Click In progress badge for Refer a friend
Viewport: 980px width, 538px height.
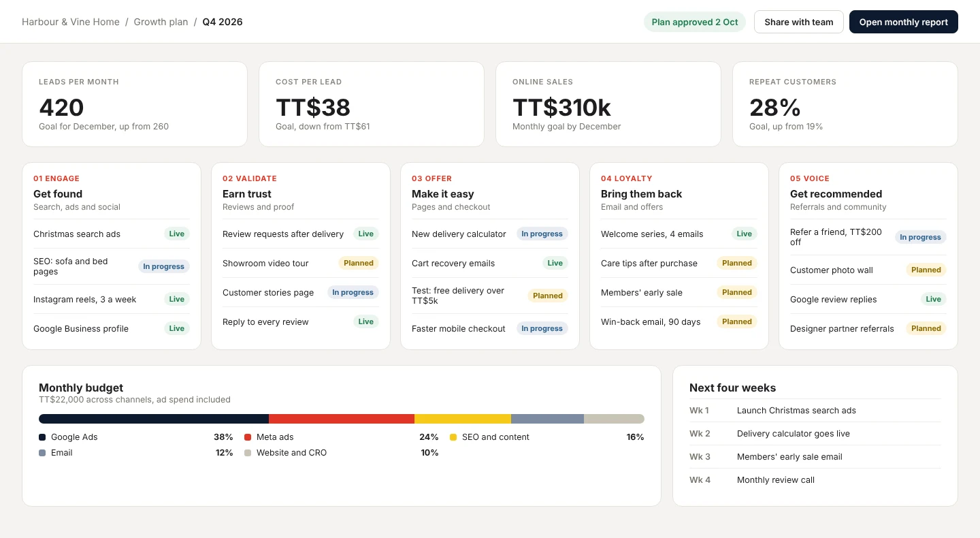pyautogui.click(x=921, y=237)
